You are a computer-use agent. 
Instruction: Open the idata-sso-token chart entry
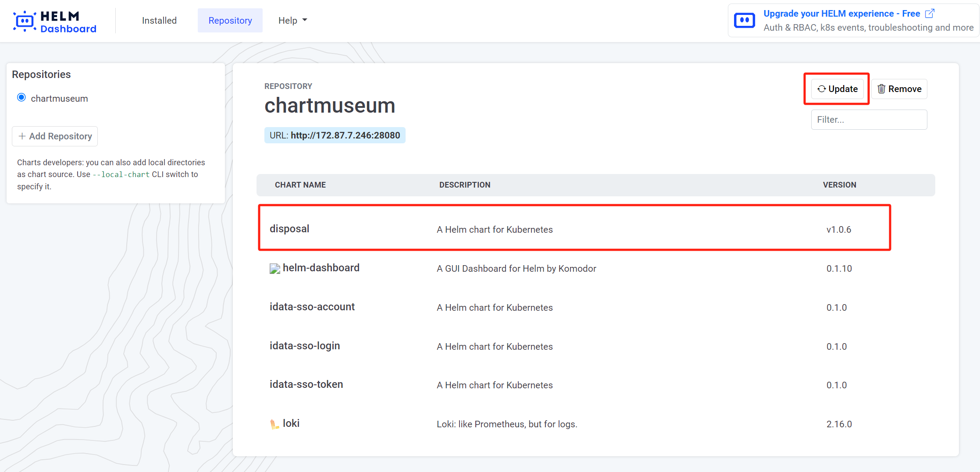click(306, 384)
